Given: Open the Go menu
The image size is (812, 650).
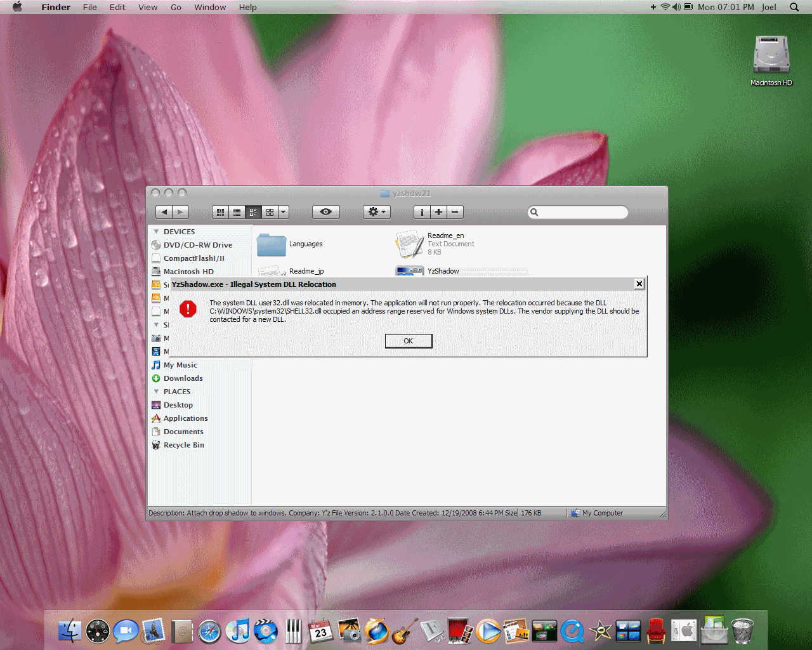Looking at the screenshot, I should tap(176, 7).
